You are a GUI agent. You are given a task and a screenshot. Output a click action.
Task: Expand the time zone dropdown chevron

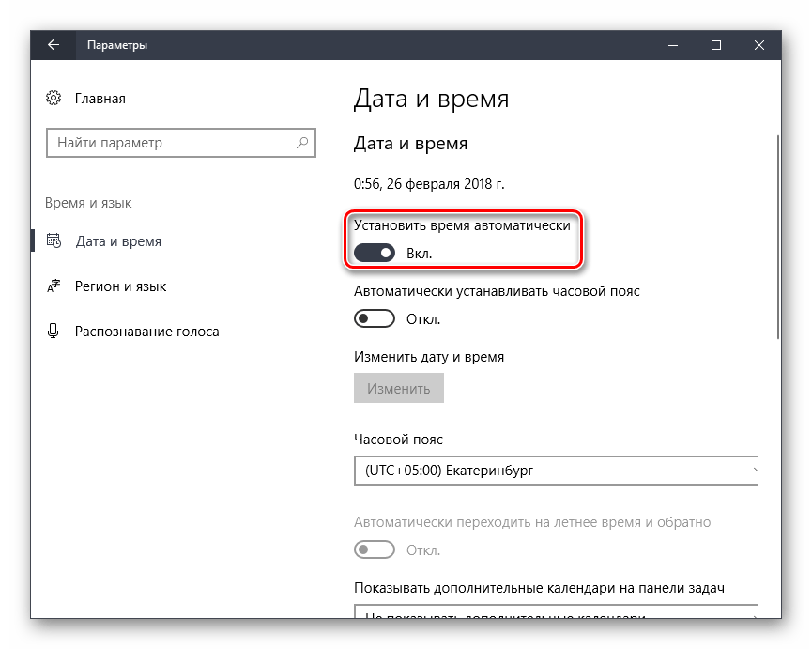coord(754,470)
